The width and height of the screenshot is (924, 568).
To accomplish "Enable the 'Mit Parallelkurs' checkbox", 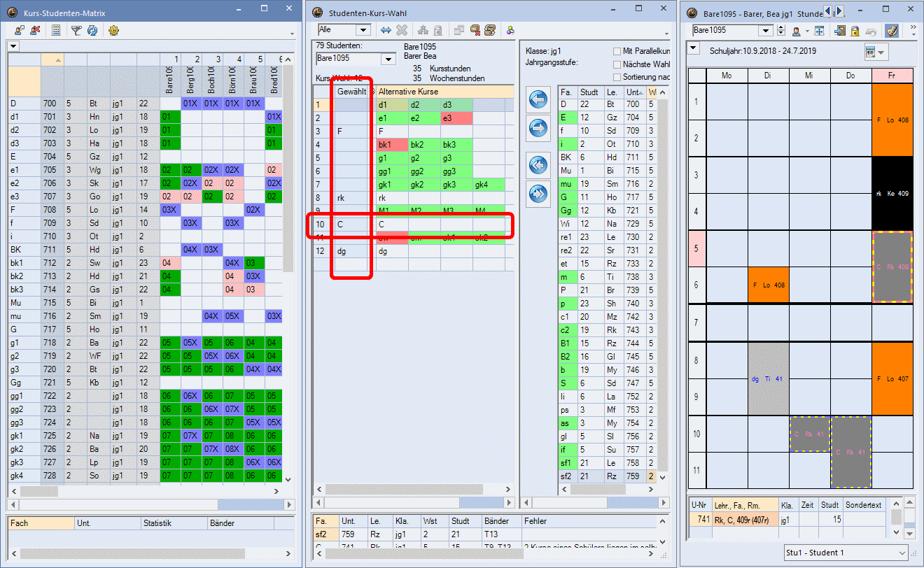I will coord(617,51).
